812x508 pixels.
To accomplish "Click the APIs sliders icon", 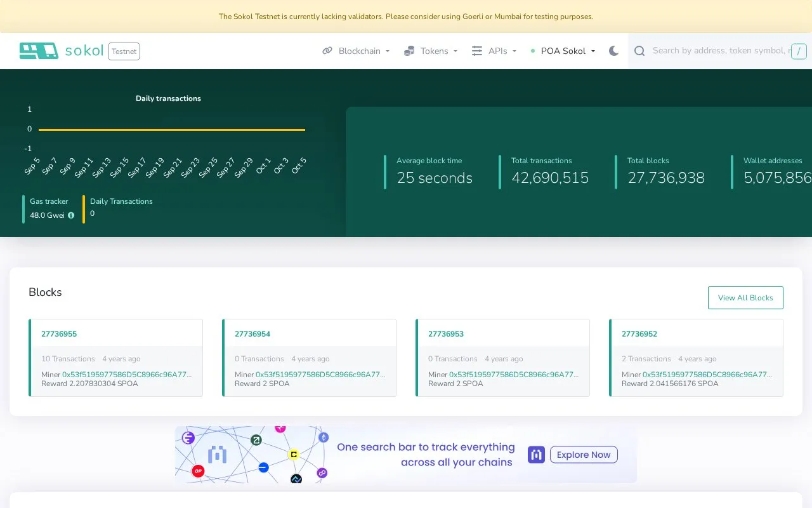I will (x=477, y=51).
